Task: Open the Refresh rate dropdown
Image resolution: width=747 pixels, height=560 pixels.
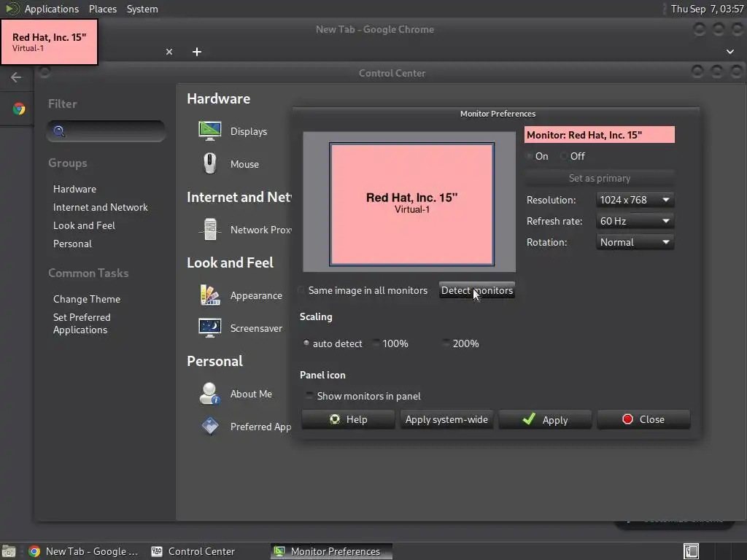Action: (635, 221)
